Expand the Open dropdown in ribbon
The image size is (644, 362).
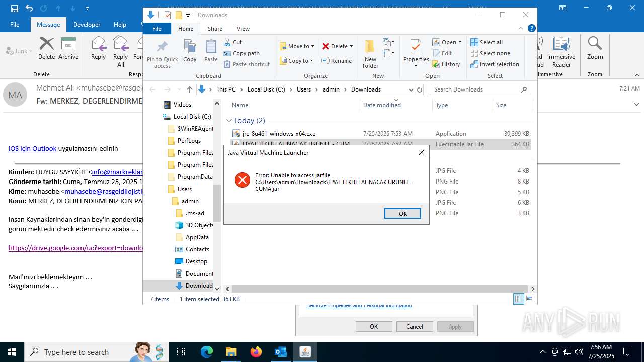pos(460,42)
